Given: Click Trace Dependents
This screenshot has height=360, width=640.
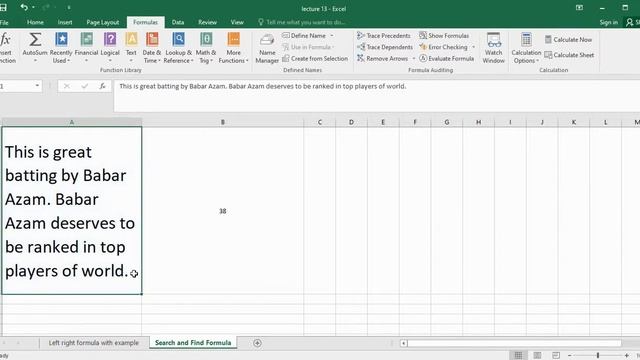Looking at the screenshot, I should coord(385,47).
